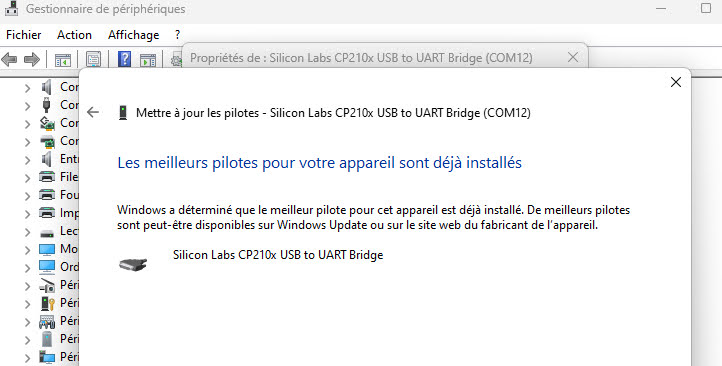Go back in the driver update wizard
The image size is (722, 366).
tap(93, 112)
